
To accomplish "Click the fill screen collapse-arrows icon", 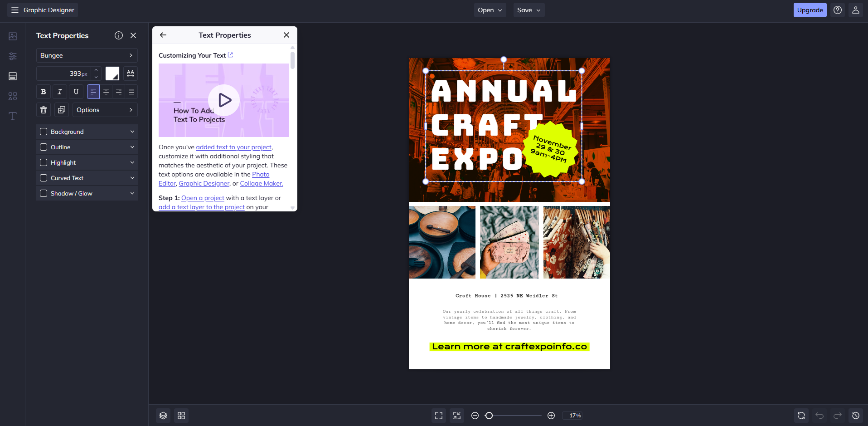I will click(457, 416).
